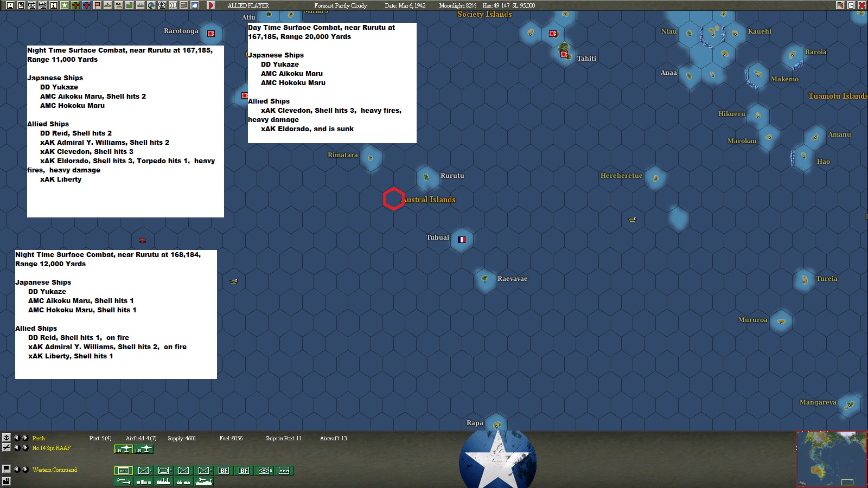The height and width of the screenshot is (488, 868).
Task: Click the red plane icon on blue background
Action: 86,5
